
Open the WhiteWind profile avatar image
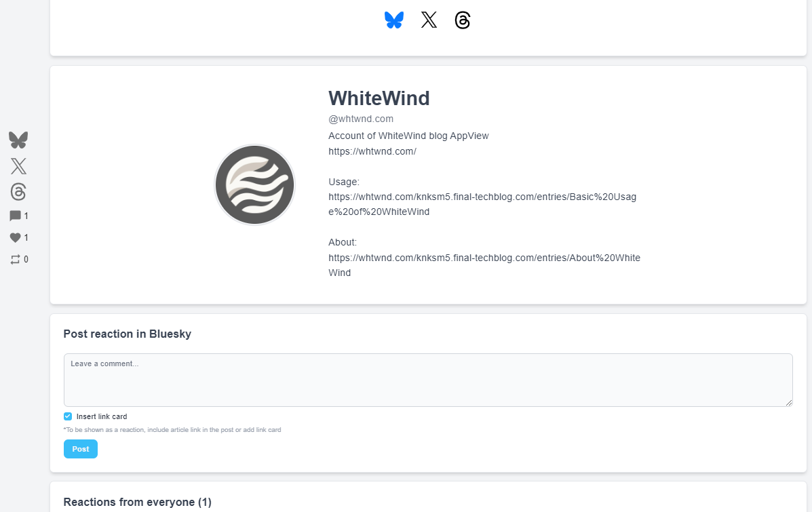click(255, 184)
